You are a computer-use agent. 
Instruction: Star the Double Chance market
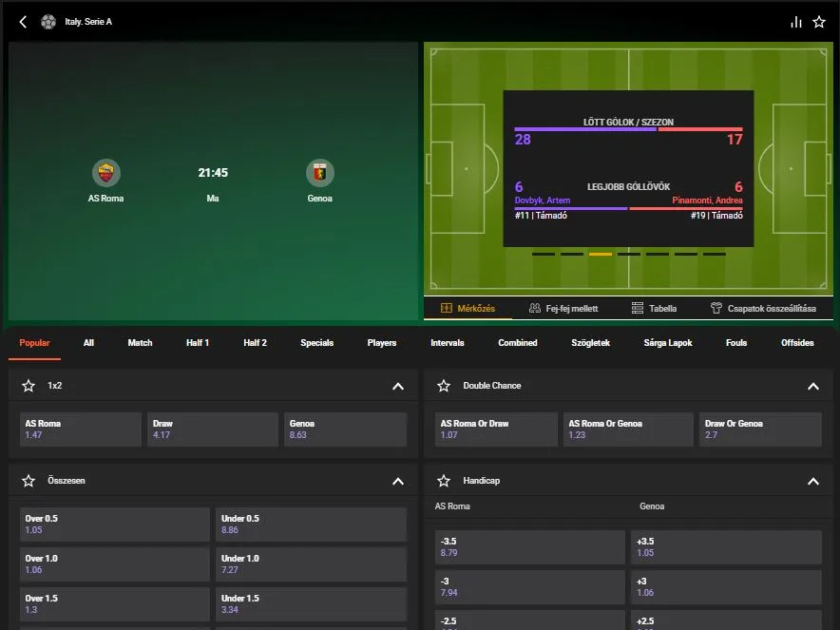444,386
